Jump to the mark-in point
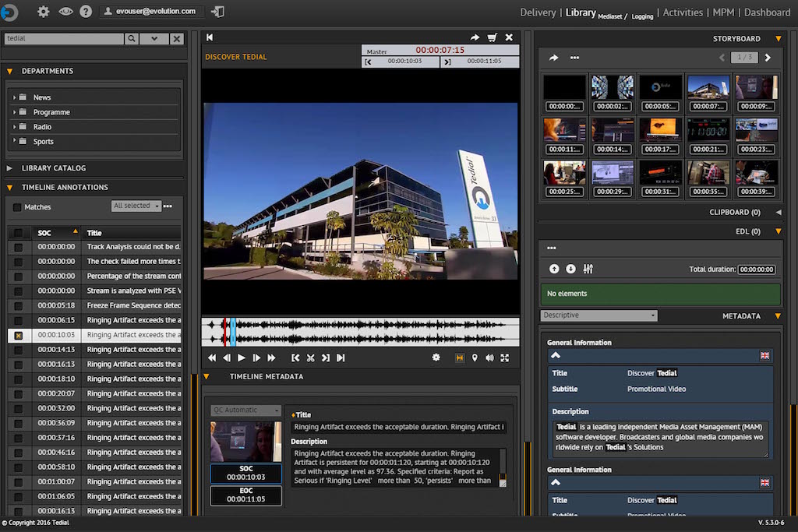Image resolution: width=798 pixels, height=532 pixels. (295, 358)
